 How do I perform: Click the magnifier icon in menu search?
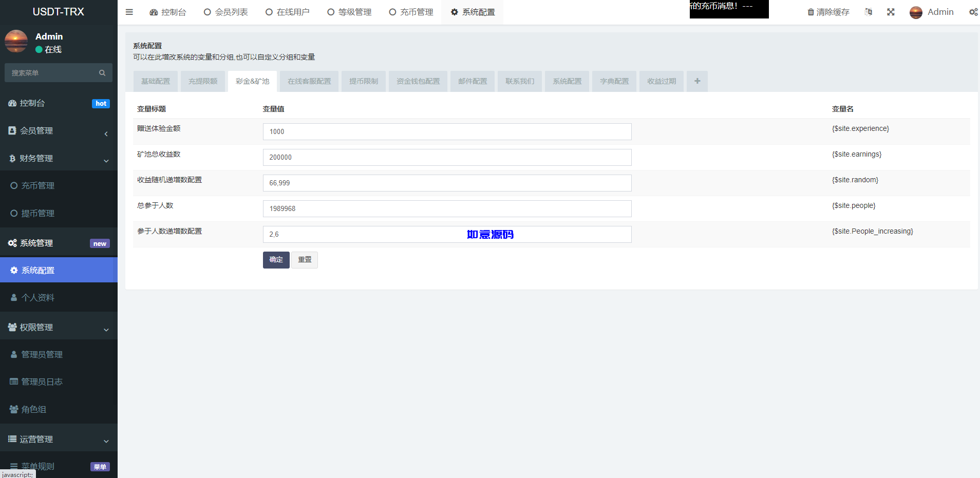click(102, 73)
